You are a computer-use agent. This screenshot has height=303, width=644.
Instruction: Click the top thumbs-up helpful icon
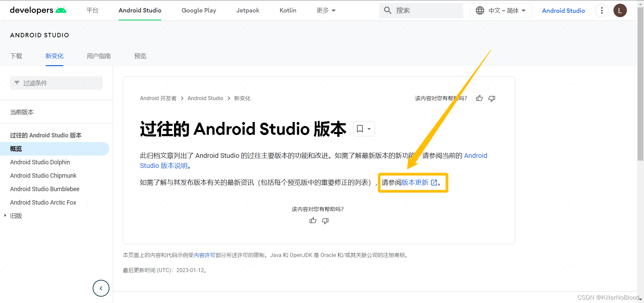pyautogui.click(x=479, y=98)
